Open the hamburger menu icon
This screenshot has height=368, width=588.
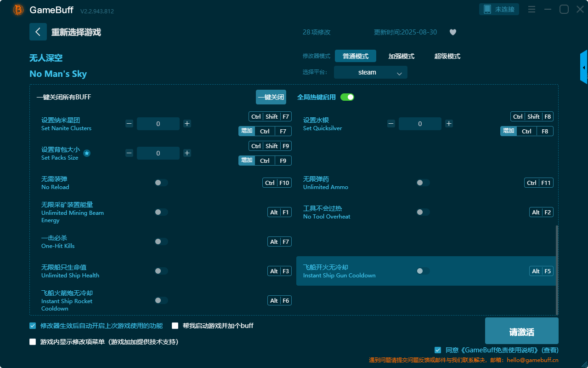point(531,9)
